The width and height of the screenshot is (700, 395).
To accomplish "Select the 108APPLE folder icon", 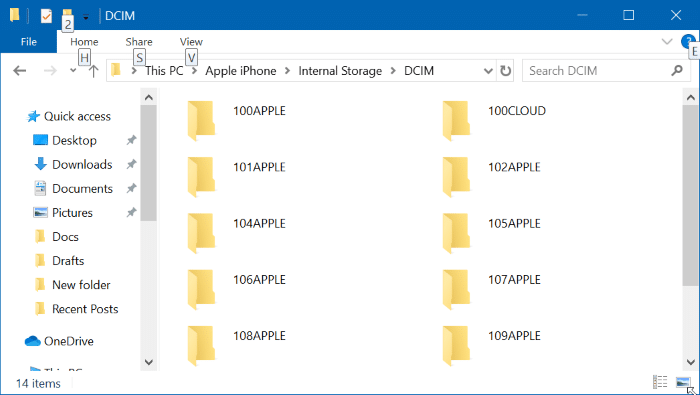I will 201,345.
